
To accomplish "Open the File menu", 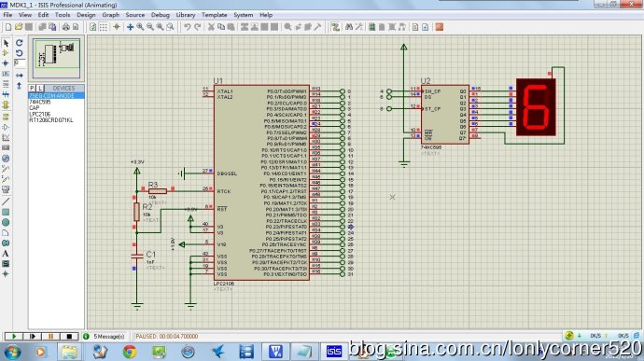I will (x=7, y=15).
